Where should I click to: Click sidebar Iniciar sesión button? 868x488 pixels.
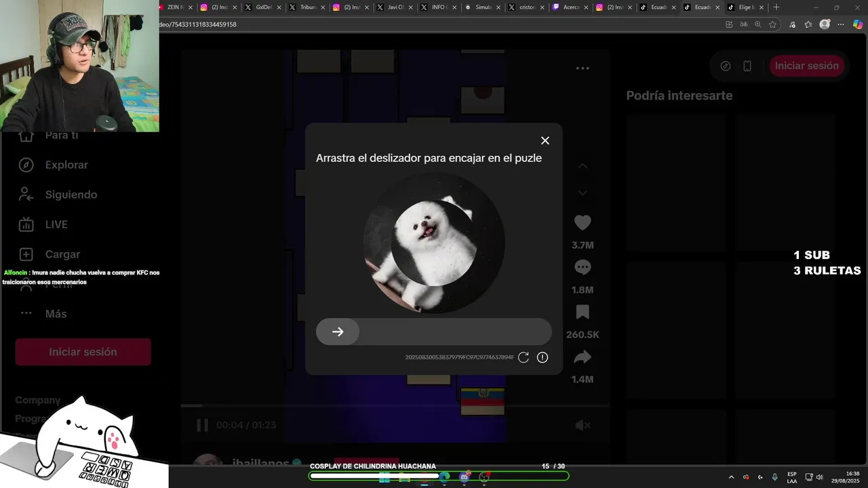(x=83, y=352)
